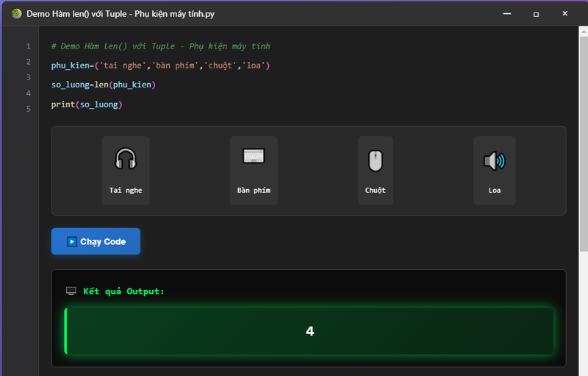Click the "Tai nghe" card label
588x376 pixels.
(x=126, y=190)
